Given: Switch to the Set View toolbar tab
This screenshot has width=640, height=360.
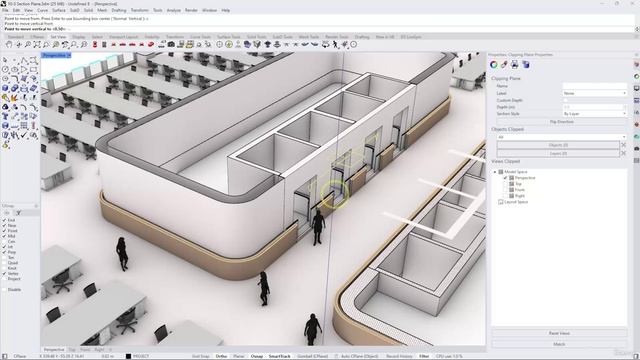Looking at the screenshot, I should tap(58, 37).
